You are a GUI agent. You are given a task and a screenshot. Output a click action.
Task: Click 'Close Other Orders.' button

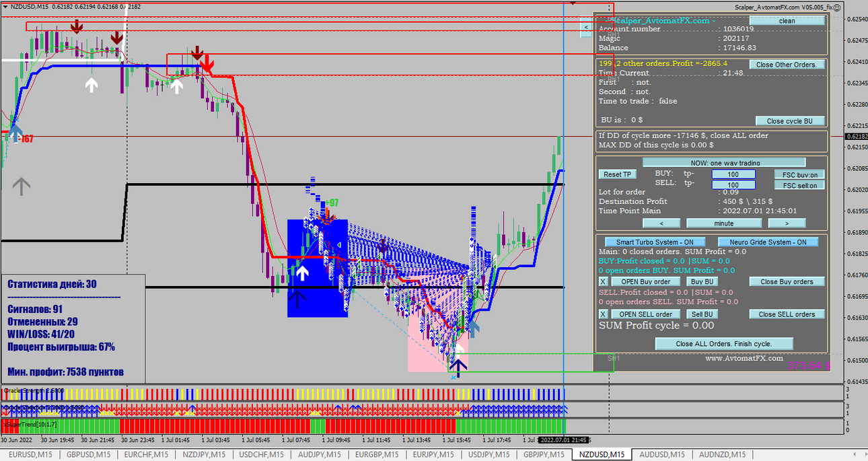(787, 65)
